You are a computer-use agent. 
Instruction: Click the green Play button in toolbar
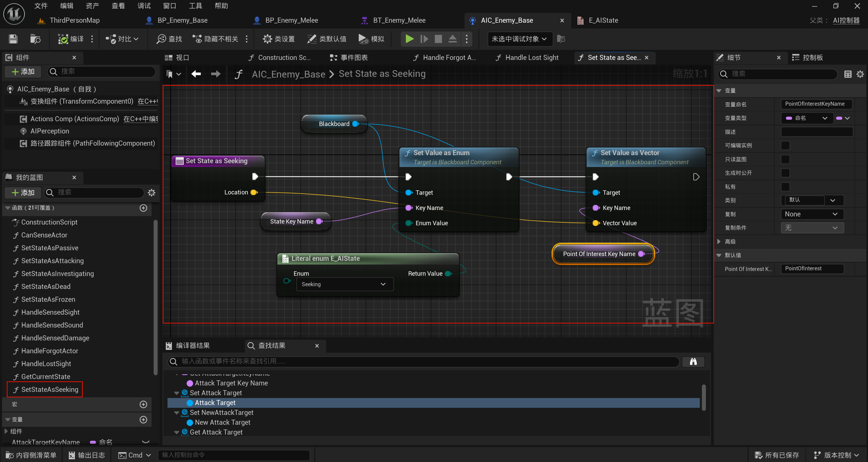point(409,39)
